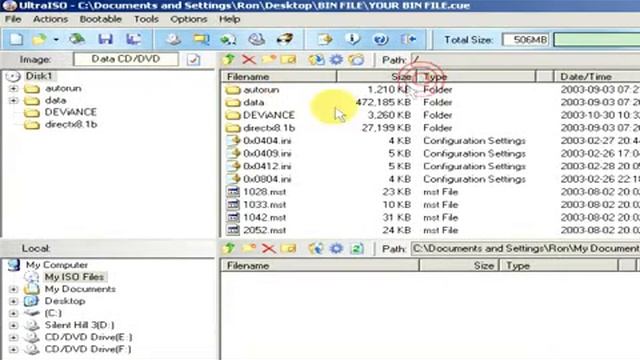Expand the (C:) drive node
640x360 pixels.
click(13, 313)
